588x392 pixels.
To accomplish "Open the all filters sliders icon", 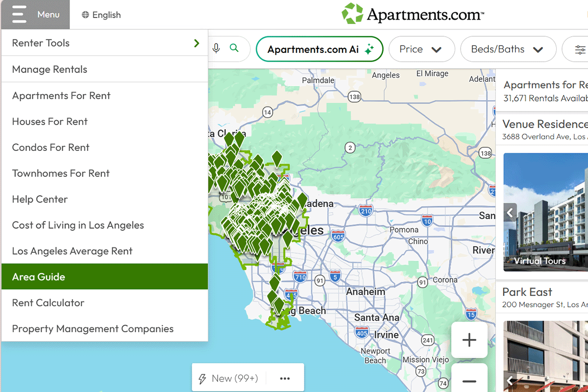I will click(580, 49).
